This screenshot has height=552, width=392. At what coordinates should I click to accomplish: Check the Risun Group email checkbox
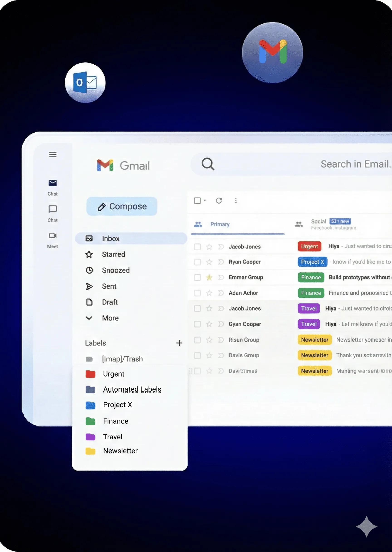pyautogui.click(x=197, y=340)
